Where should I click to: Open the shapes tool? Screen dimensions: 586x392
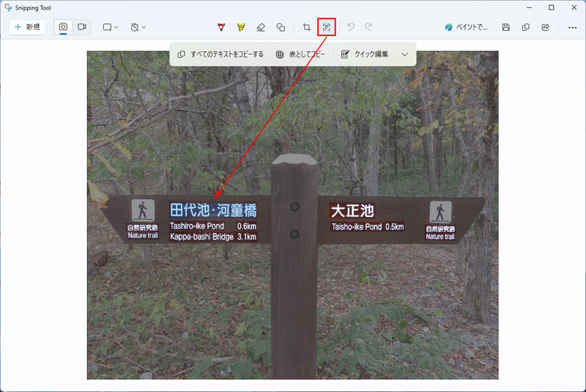point(281,27)
